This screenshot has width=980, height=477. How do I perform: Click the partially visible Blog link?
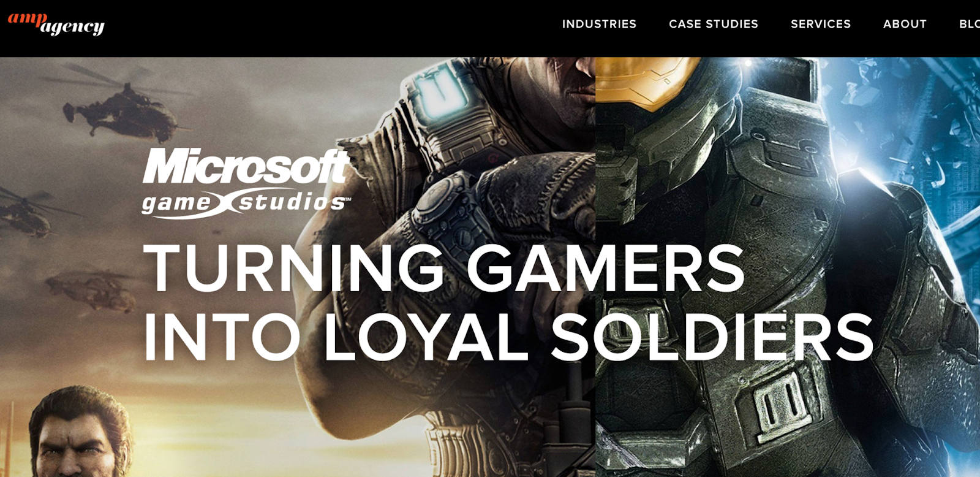pyautogui.click(x=970, y=24)
